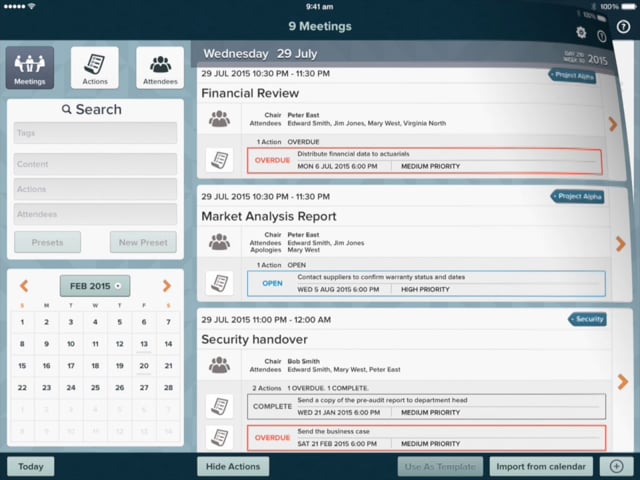Open the FEB 2015 month picker
This screenshot has width=640, height=480.
[95, 286]
